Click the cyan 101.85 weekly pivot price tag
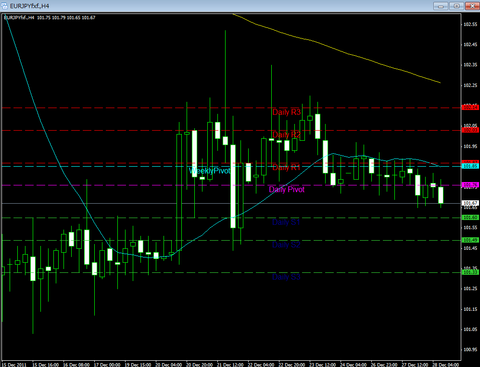This screenshot has width=480, height=367. click(470, 166)
